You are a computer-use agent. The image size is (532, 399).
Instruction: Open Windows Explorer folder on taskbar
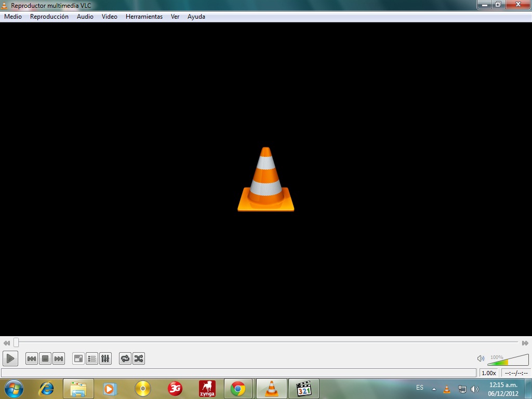78,389
